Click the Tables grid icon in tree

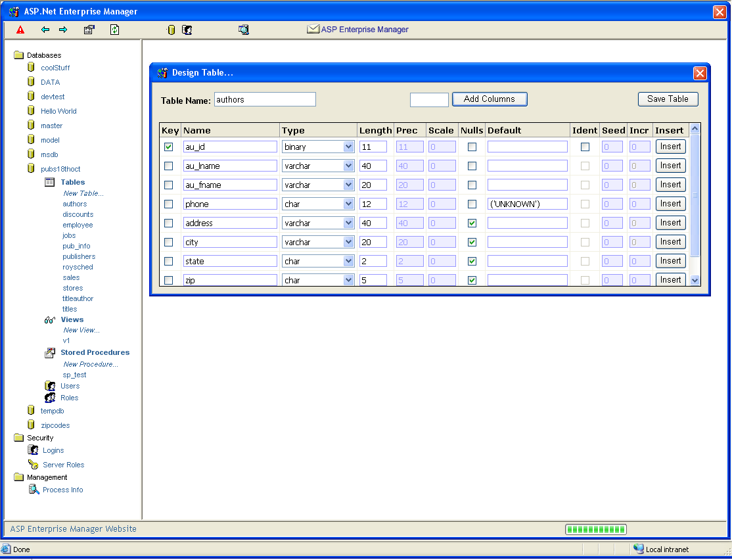[x=49, y=181]
